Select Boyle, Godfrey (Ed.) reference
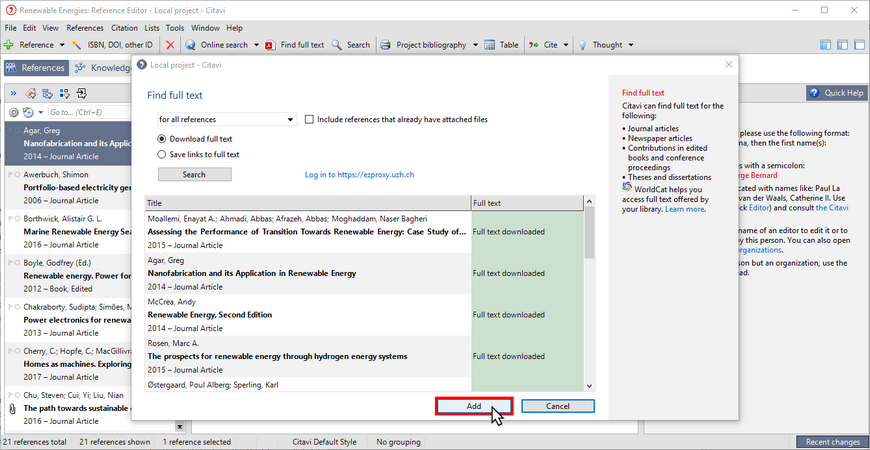Image resolution: width=870 pixels, height=450 pixels. (68, 276)
